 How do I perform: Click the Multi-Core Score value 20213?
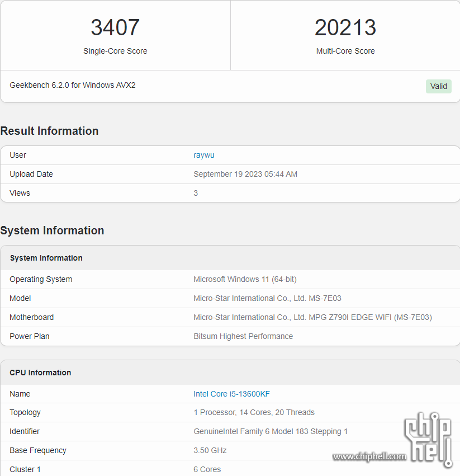pyautogui.click(x=345, y=27)
